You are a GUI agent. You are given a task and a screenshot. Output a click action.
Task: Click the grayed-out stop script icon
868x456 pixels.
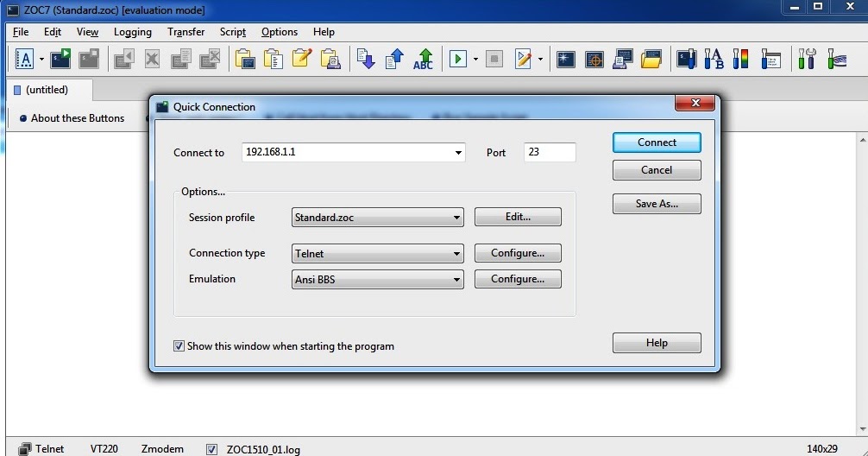[494, 59]
